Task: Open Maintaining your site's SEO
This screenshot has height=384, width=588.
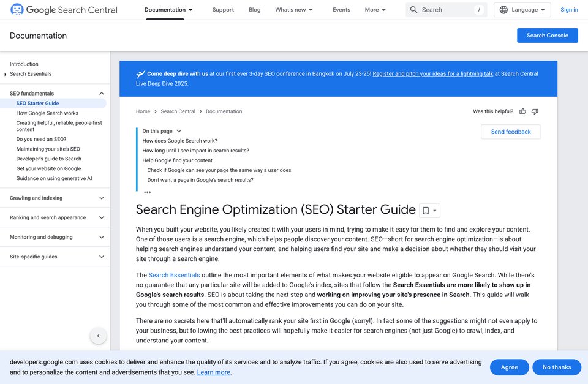Action: point(48,149)
